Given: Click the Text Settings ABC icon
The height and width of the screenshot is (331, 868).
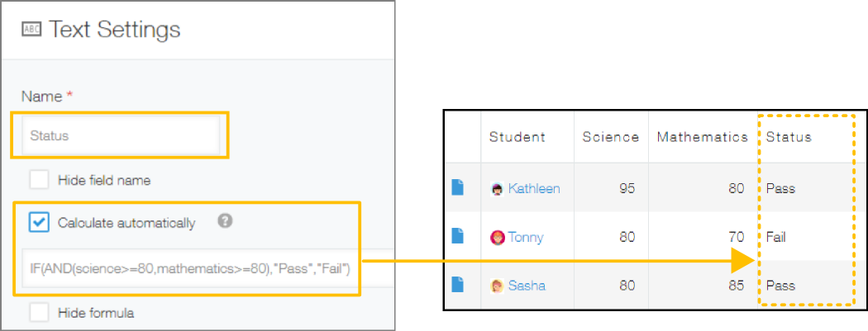Looking at the screenshot, I should click(31, 31).
